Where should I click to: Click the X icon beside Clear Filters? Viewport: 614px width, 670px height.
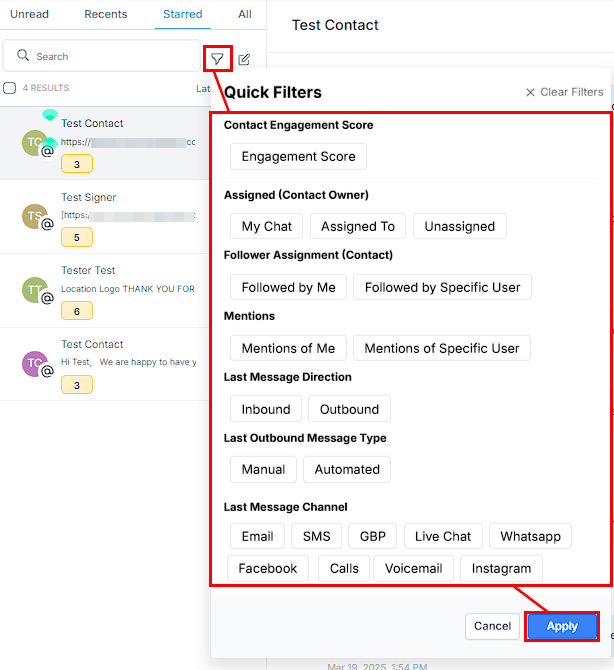[530, 92]
